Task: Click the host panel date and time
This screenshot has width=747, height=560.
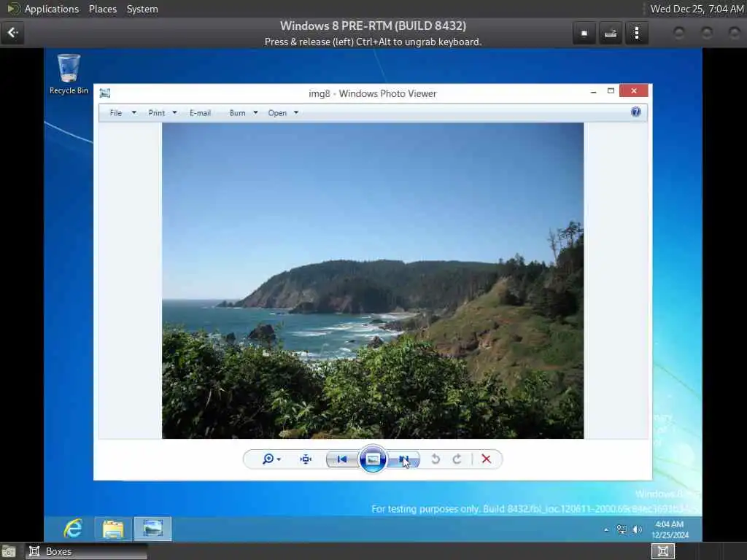Action: click(697, 9)
